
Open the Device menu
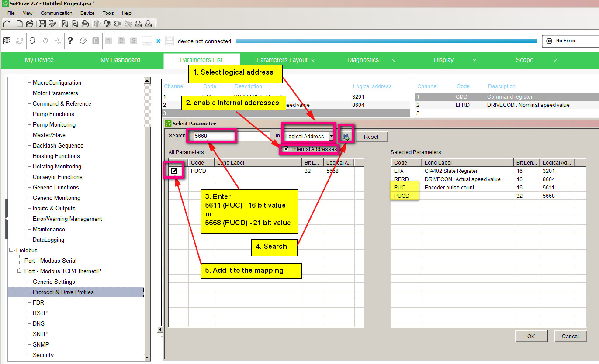click(87, 13)
